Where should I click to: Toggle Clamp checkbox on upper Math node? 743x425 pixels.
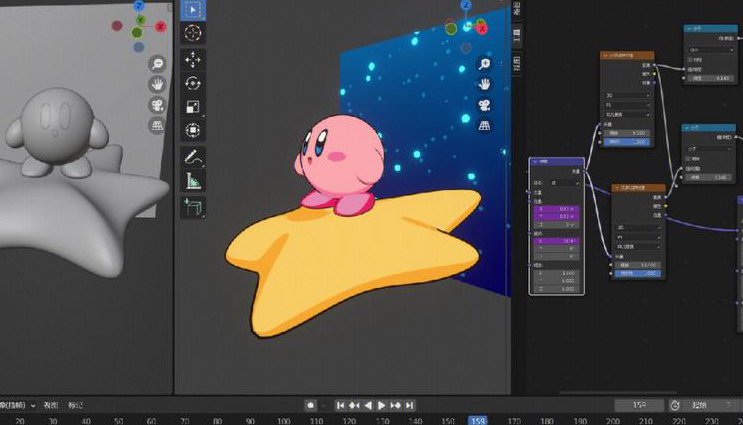click(691, 60)
